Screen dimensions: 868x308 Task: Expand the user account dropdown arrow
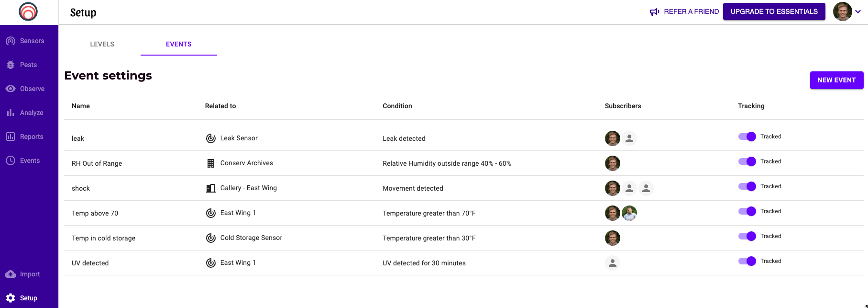[x=858, y=11]
